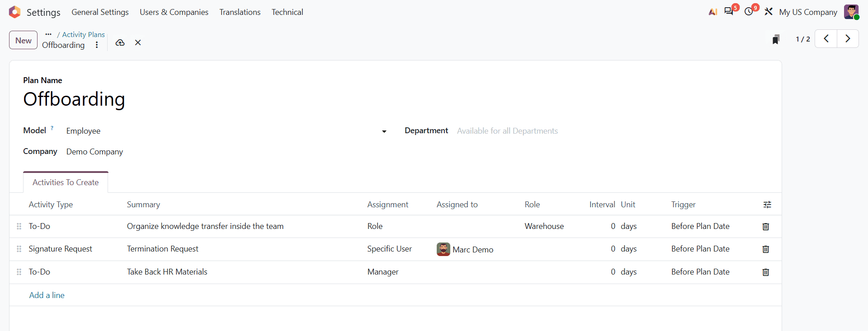The image size is (868, 331).
Task: Click the New button
Action: coord(24,40)
